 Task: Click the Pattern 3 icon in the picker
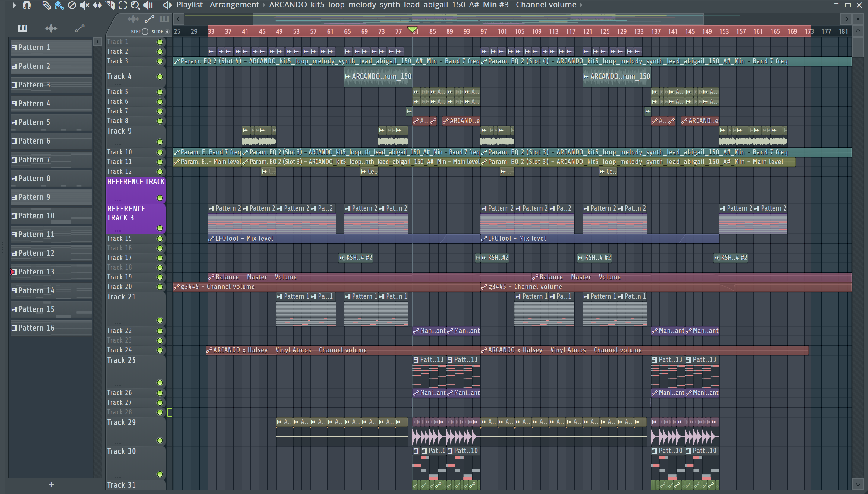14,85
